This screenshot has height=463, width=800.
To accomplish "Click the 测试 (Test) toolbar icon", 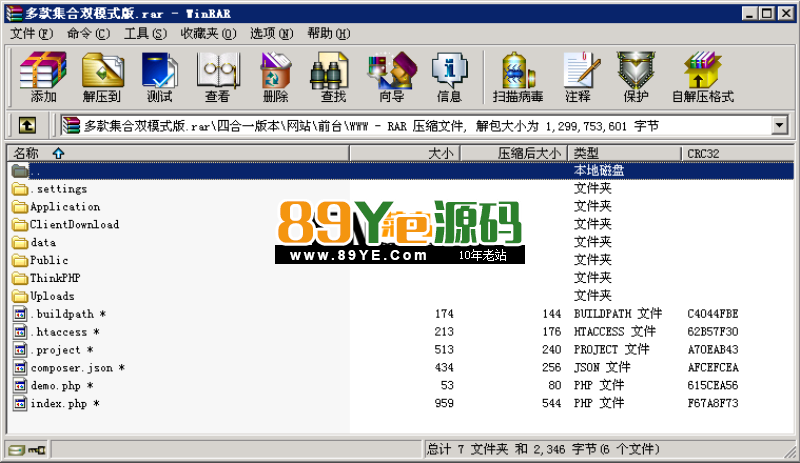I will (159, 76).
